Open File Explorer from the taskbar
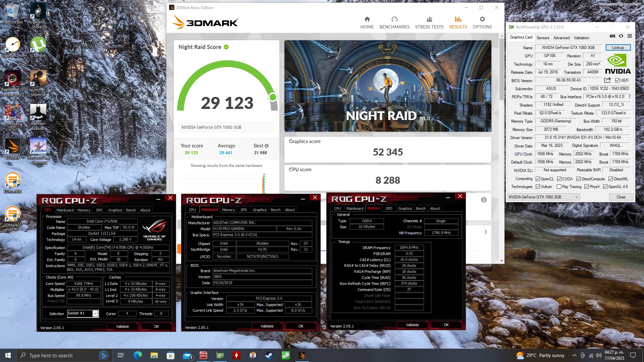Screen dimensions: 644x362 (x=154, y=355)
